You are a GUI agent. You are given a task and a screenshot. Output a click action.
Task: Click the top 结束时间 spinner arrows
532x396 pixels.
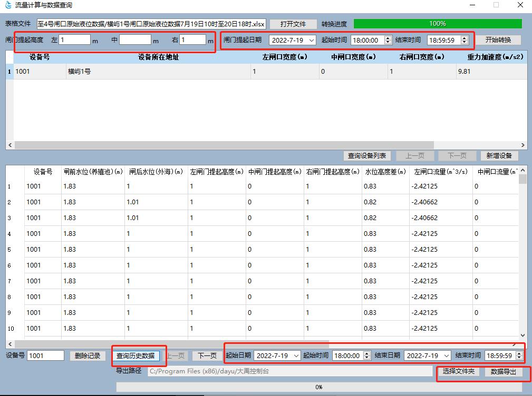click(464, 40)
